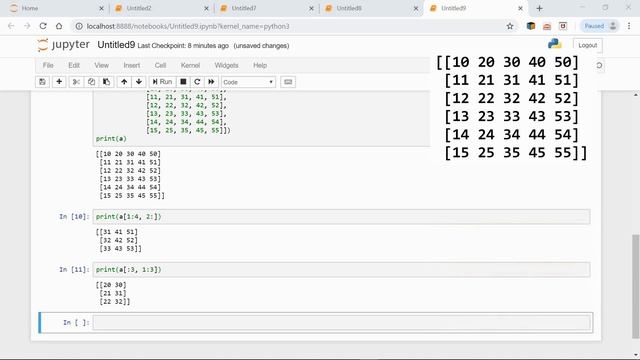
Task: Close the Untitled7 tab
Action: point(311,8)
